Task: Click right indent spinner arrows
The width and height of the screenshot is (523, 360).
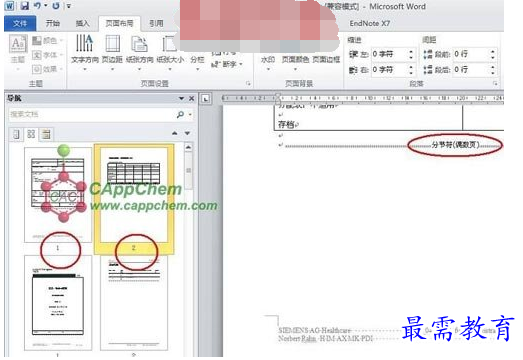Action: (x=411, y=69)
